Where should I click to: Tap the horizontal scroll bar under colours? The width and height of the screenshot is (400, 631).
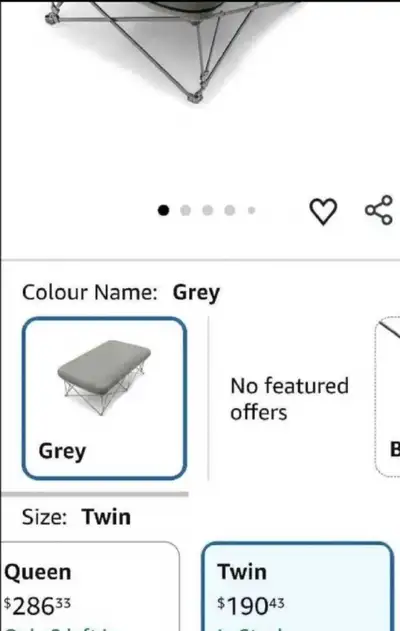(x=95, y=494)
